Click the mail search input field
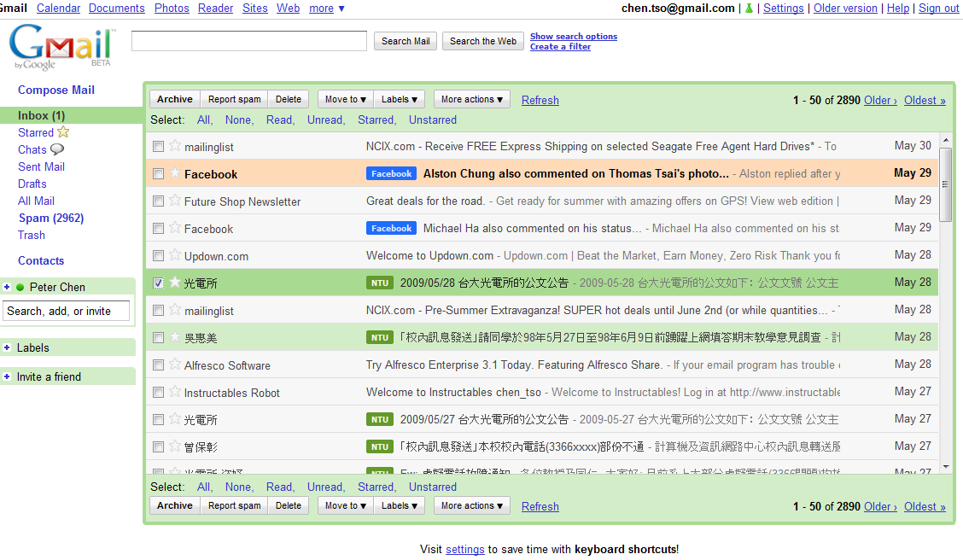The width and height of the screenshot is (963, 560). coord(248,41)
